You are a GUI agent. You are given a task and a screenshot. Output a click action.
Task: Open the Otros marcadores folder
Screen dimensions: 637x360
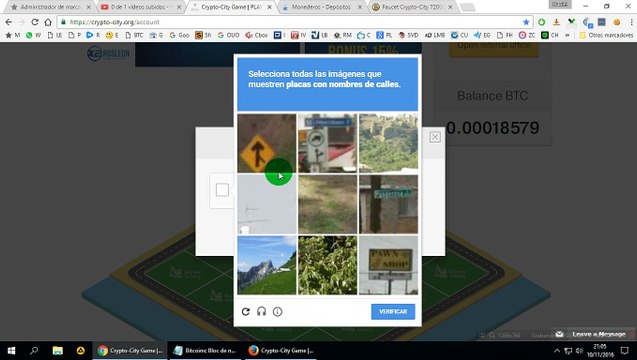pyautogui.click(x=606, y=35)
